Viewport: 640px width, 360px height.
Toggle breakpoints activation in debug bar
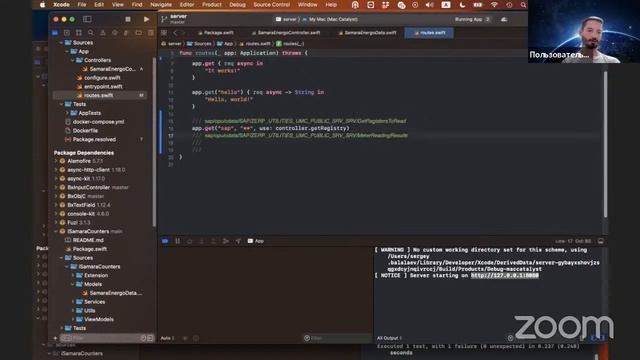pos(165,241)
